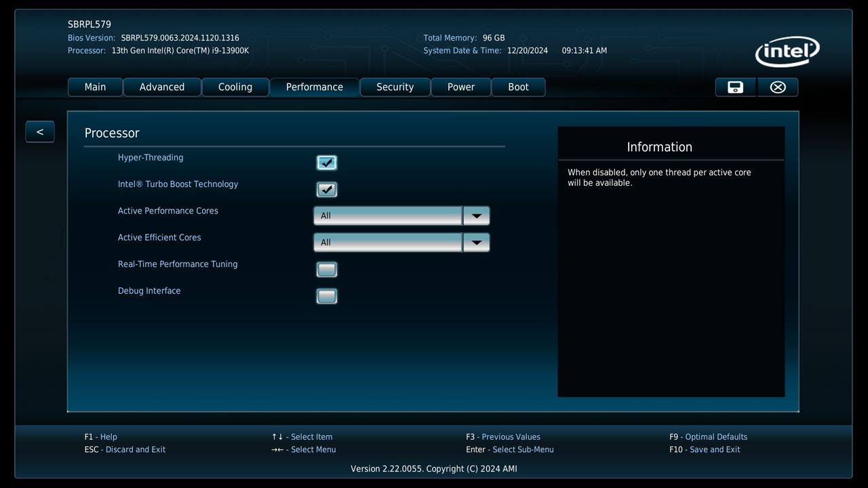Viewport: 868px width, 488px height.
Task: Go back with the < button
Action: point(40,131)
